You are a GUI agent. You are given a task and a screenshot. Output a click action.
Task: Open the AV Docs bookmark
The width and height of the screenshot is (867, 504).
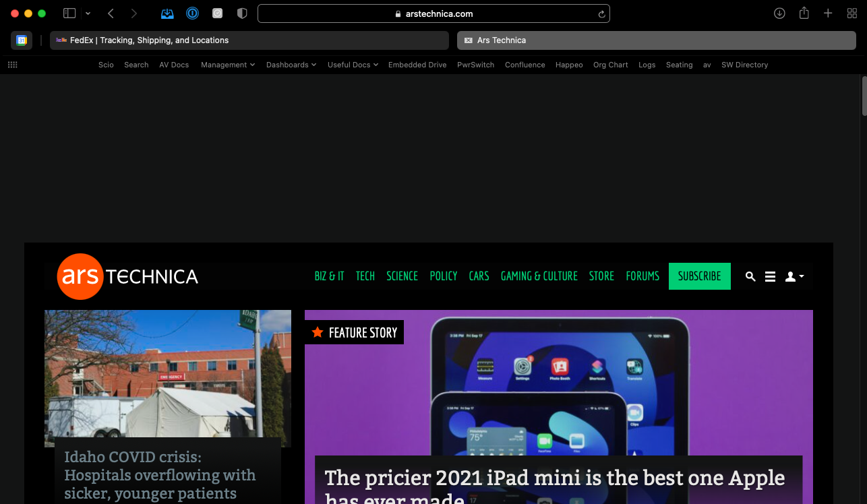174,65
